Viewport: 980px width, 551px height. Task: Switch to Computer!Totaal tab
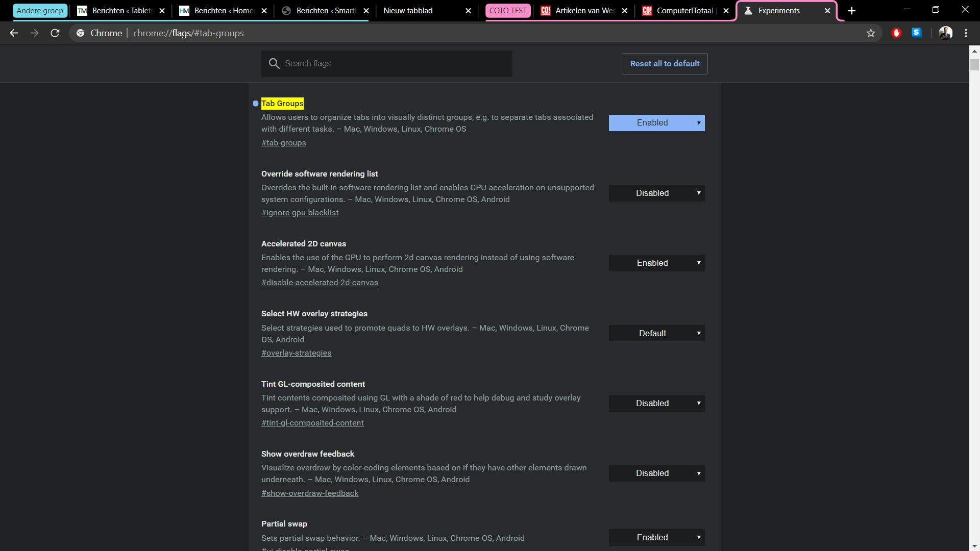(x=684, y=11)
